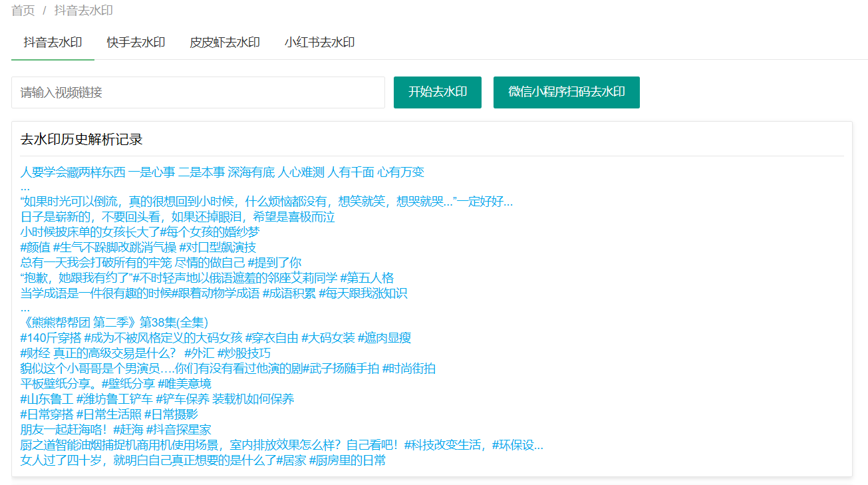
Task: Go back to 首页 via breadcrumb
Action: click(21, 10)
